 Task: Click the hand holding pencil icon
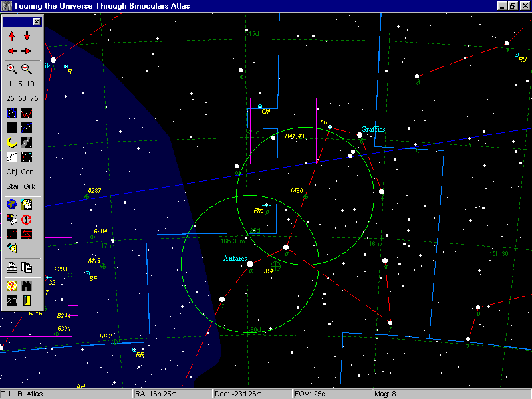coord(12,249)
